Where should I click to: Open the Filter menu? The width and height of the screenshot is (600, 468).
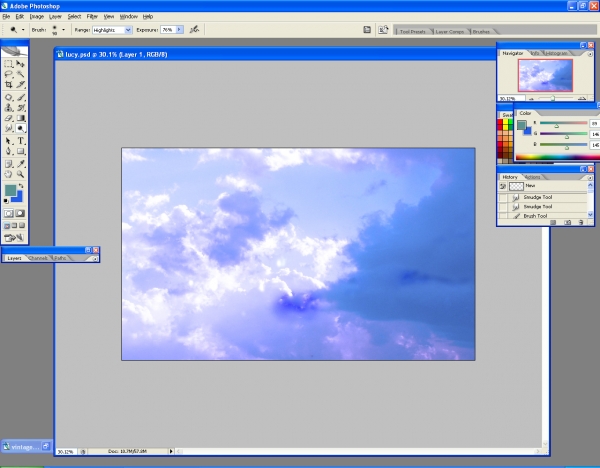92,16
